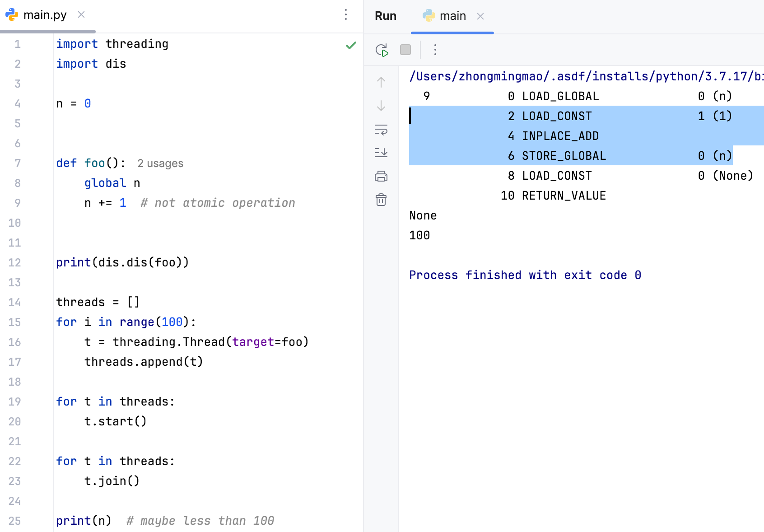Click the print console output icon
764x532 pixels.
coord(381,176)
